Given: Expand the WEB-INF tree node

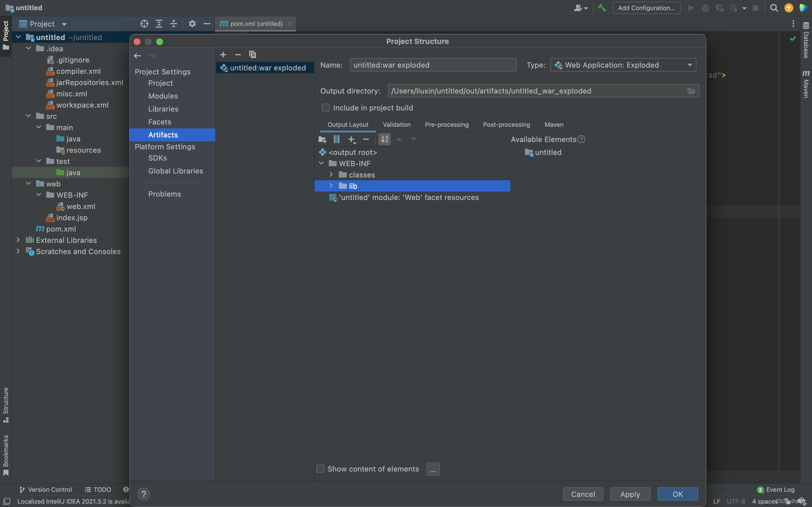Looking at the screenshot, I should click(322, 164).
